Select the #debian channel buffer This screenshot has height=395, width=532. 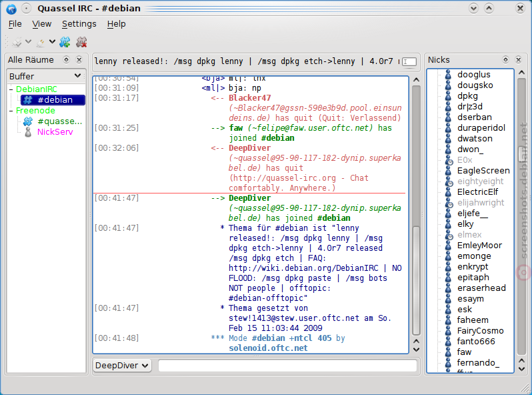pos(53,100)
